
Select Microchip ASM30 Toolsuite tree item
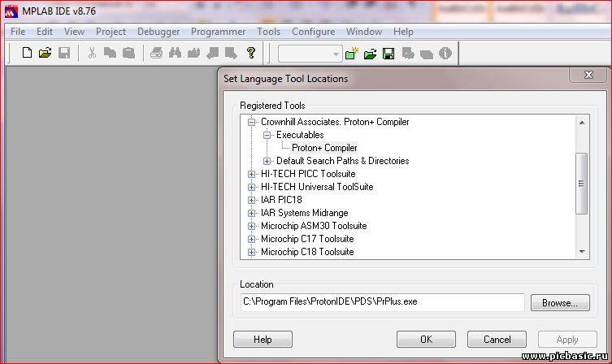pos(314,226)
